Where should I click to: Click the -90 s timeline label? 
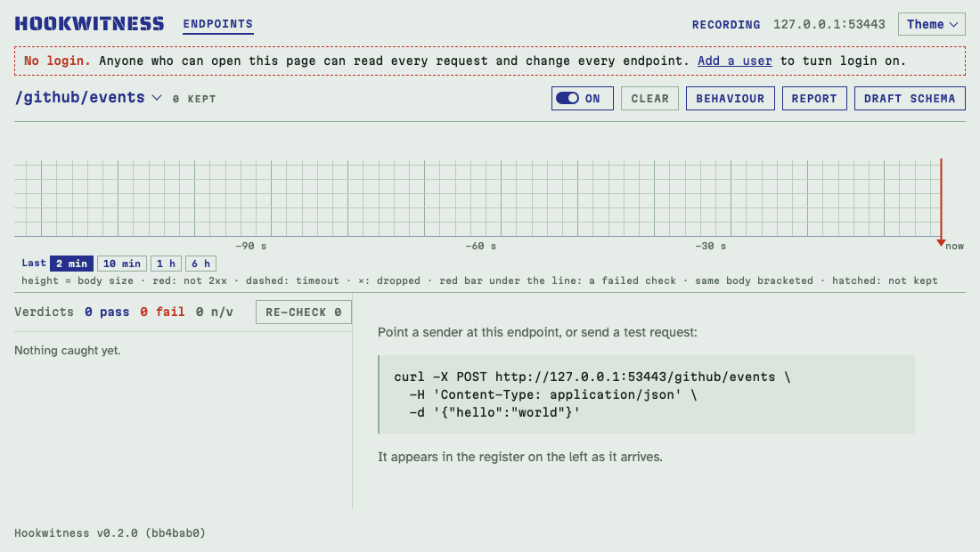(x=250, y=246)
